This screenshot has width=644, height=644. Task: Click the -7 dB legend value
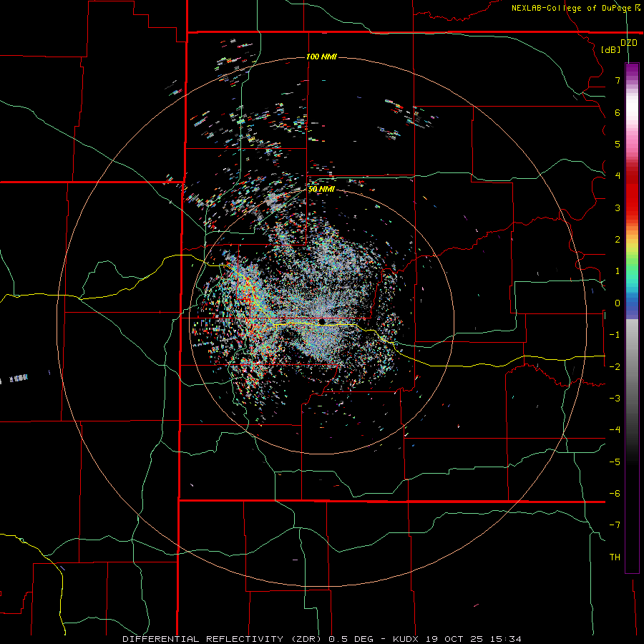(615, 525)
